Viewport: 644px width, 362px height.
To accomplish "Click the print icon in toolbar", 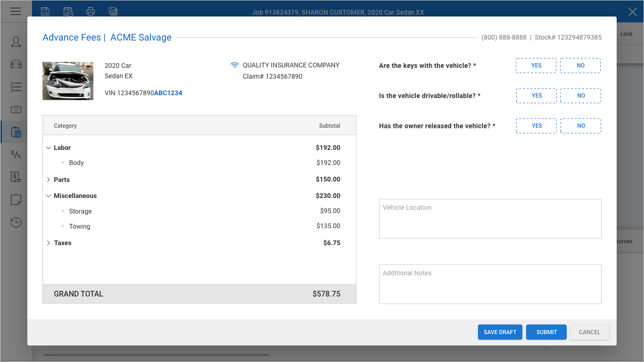I will point(91,12).
